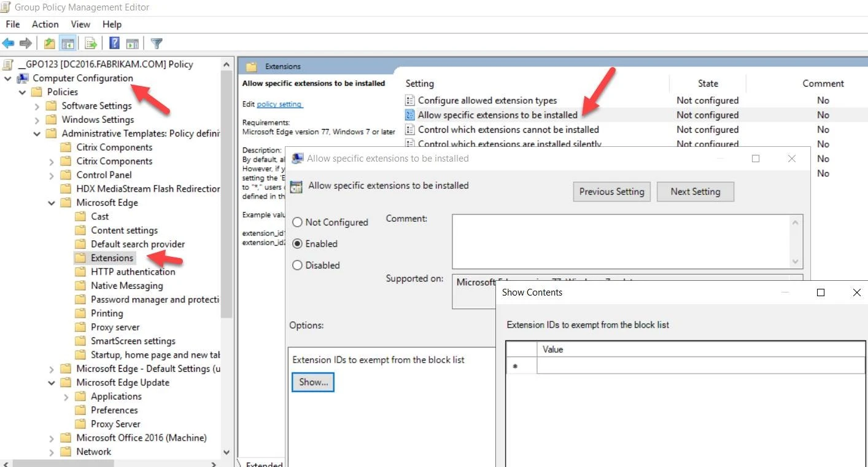This screenshot has width=868, height=467.
Task: Select Startup, home page and new tab item
Action: click(x=155, y=355)
